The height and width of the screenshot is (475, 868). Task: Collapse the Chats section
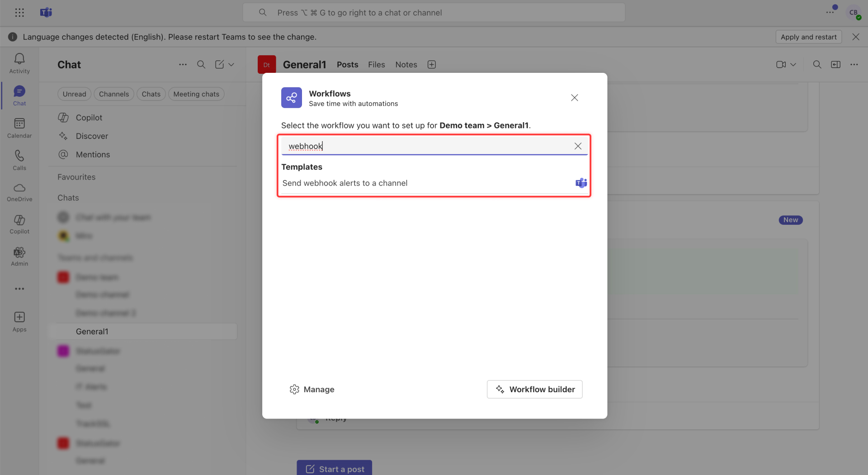click(68, 198)
